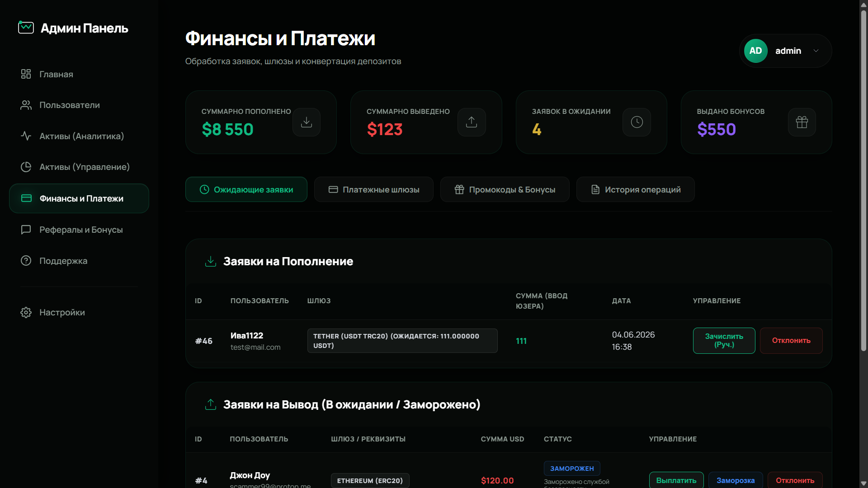This screenshot has width=868, height=488.
Task: Click the Пользователи people icon
Action: click(x=26, y=105)
